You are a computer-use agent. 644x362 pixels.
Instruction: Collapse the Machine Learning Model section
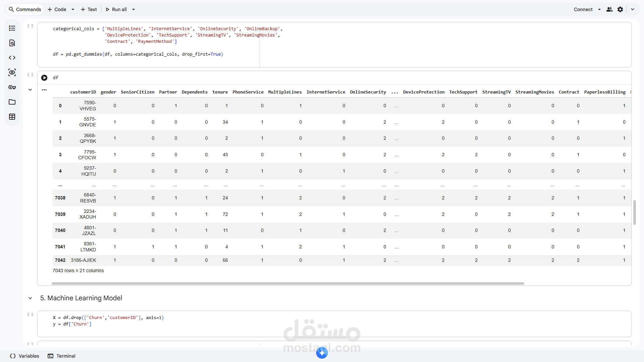pyautogui.click(x=30, y=298)
